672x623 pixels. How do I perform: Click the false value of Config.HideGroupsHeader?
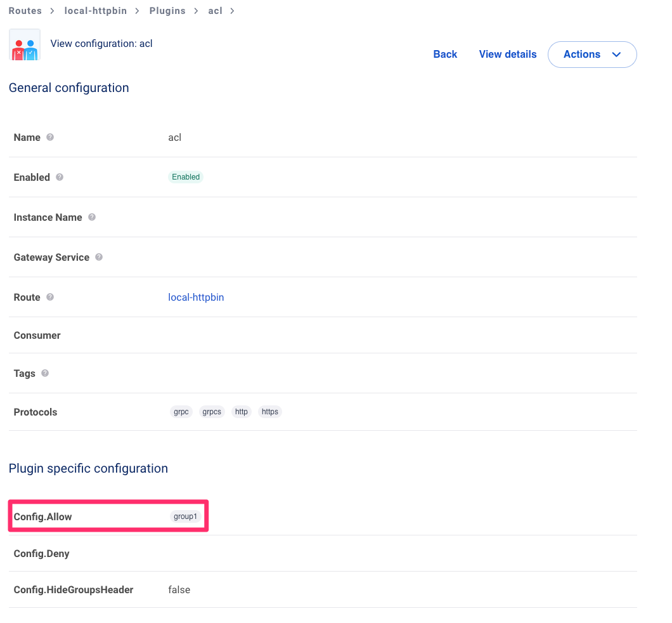(179, 590)
